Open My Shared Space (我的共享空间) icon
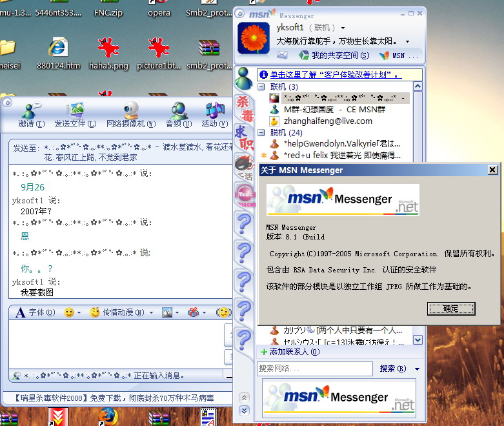The height and width of the screenshot is (426, 504). [304, 56]
